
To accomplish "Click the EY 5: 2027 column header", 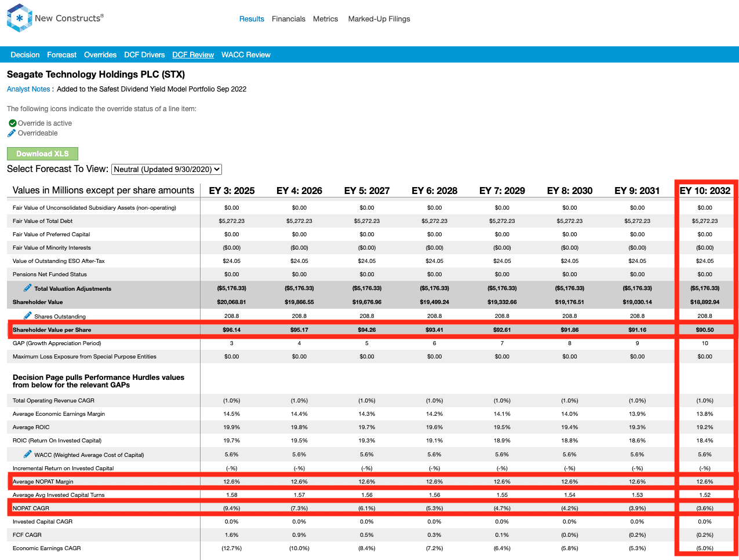I will (x=367, y=191).
